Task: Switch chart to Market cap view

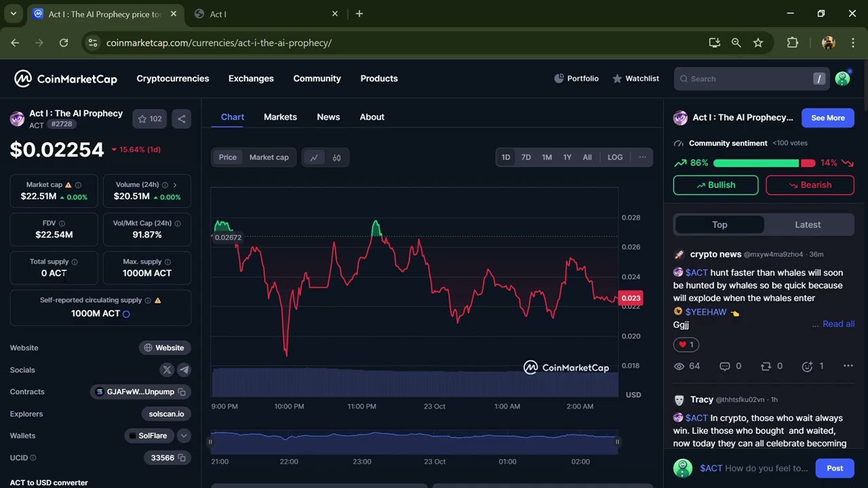Action: point(269,157)
